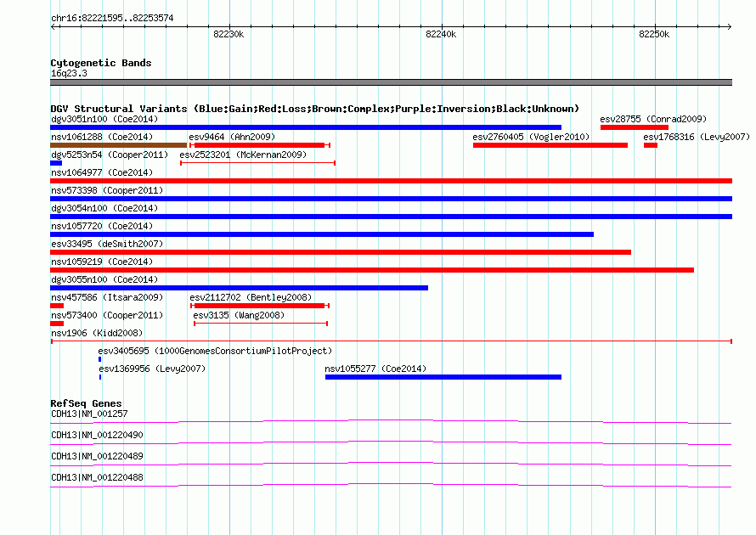Open the esv33495 (deSmith2007) label
Screen dimensions: 756x535
[107, 244]
